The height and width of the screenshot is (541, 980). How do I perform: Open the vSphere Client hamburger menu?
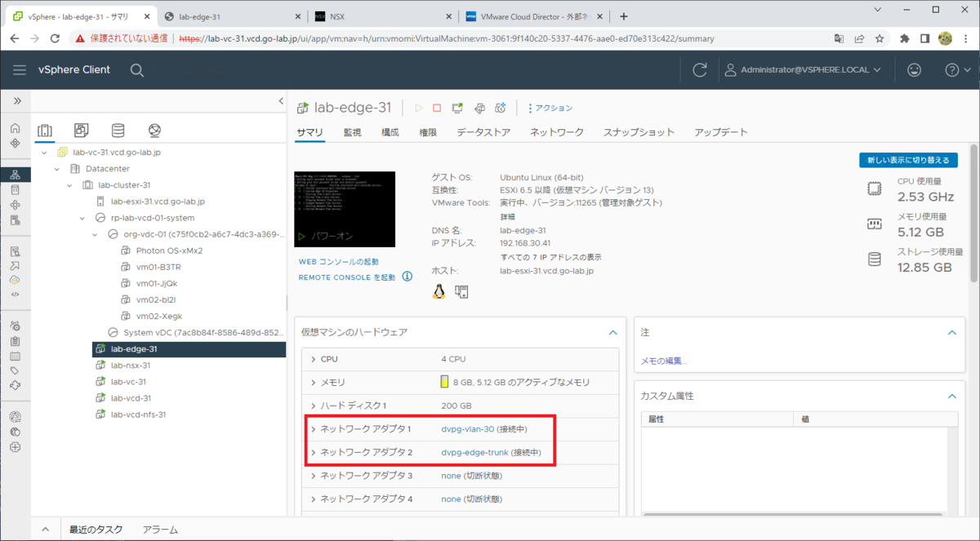pos(20,70)
